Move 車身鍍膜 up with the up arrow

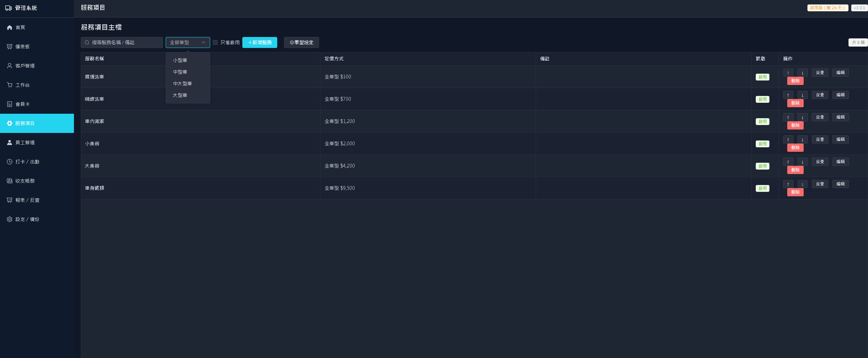(788, 184)
